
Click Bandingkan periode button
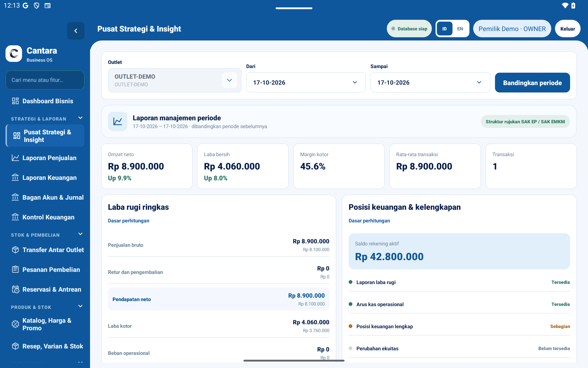532,83
